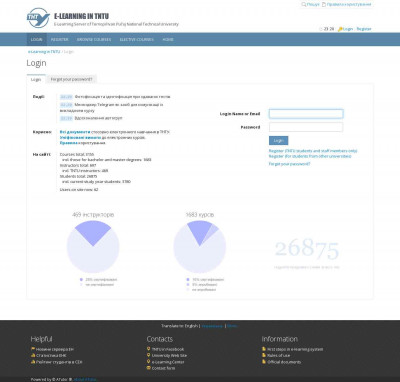Open First steps in e-learning system link
This screenshot has width=400, height=382.
tap(295, 349)
